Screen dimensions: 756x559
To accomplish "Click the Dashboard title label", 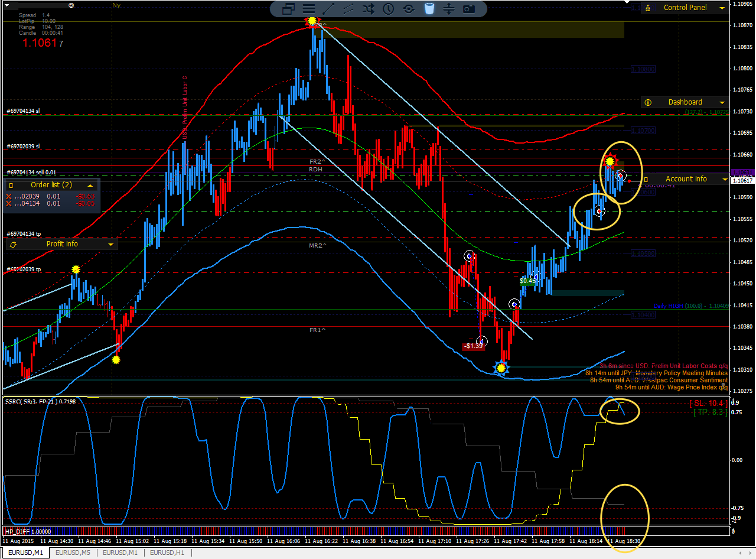I will click(685, 102).
